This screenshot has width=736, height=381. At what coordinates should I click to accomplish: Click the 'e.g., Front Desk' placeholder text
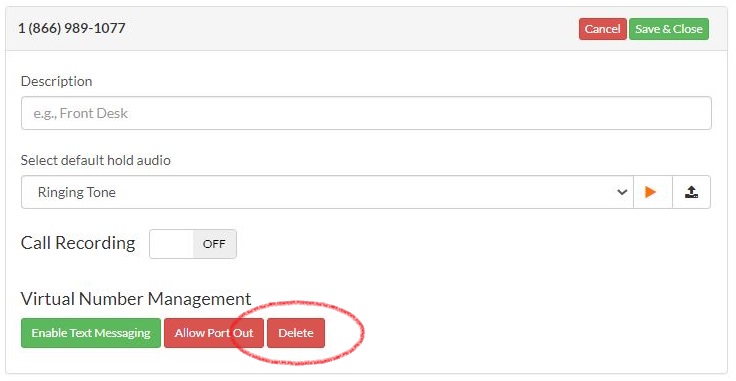[x=80, y=113]
